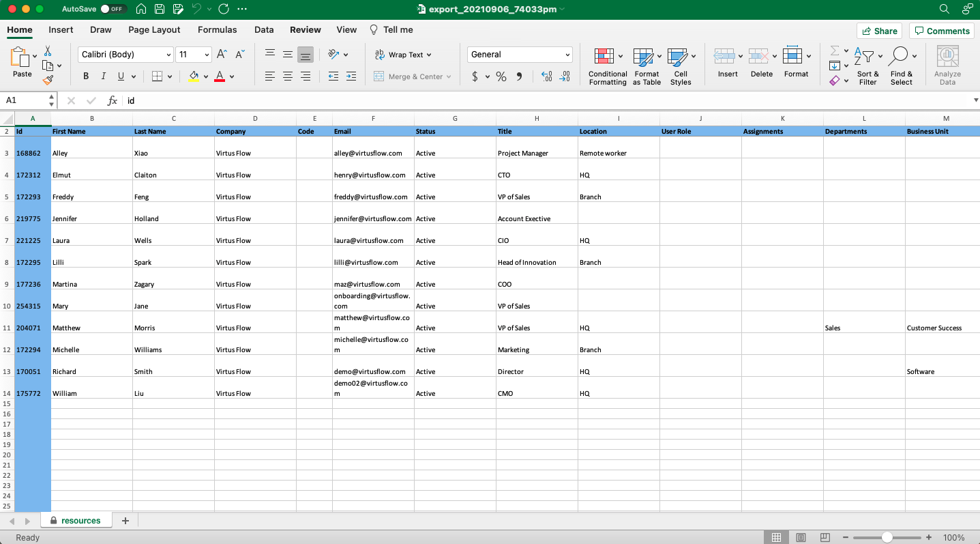
Task: Open the Home ribbon tab
Action: point(20,30)
